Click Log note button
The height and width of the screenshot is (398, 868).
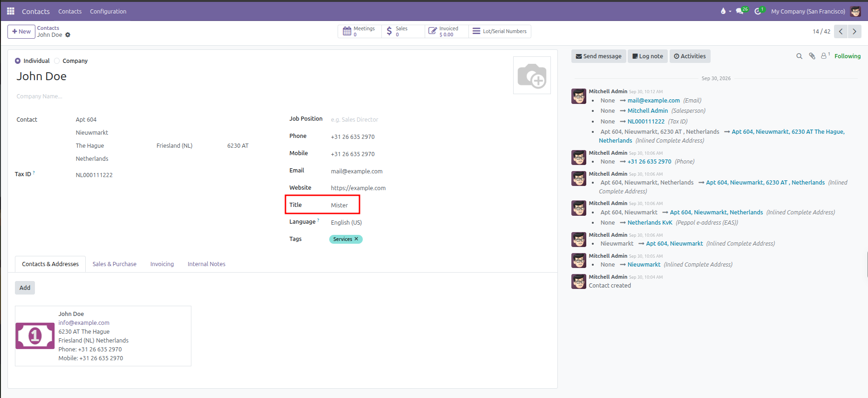tap(648, 56)
